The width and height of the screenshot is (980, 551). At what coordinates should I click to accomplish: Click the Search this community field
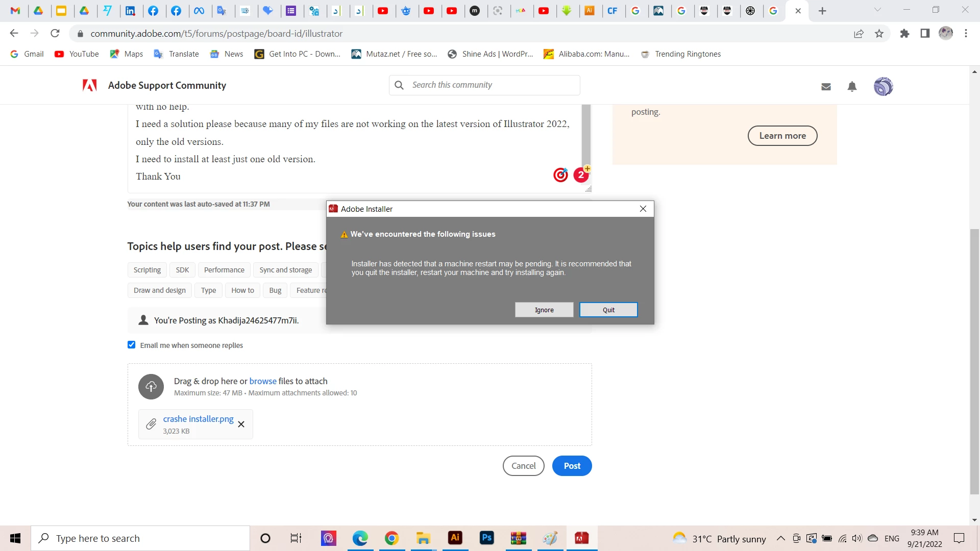coord(493,85)
